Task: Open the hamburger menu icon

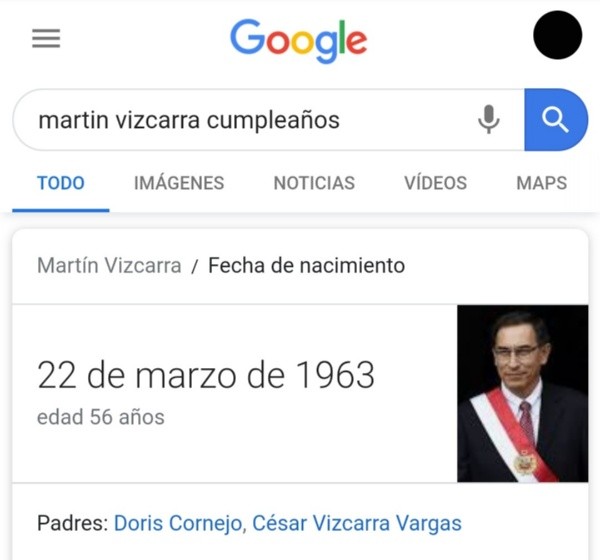Action: pyautogui.click(x=46, y=38)
